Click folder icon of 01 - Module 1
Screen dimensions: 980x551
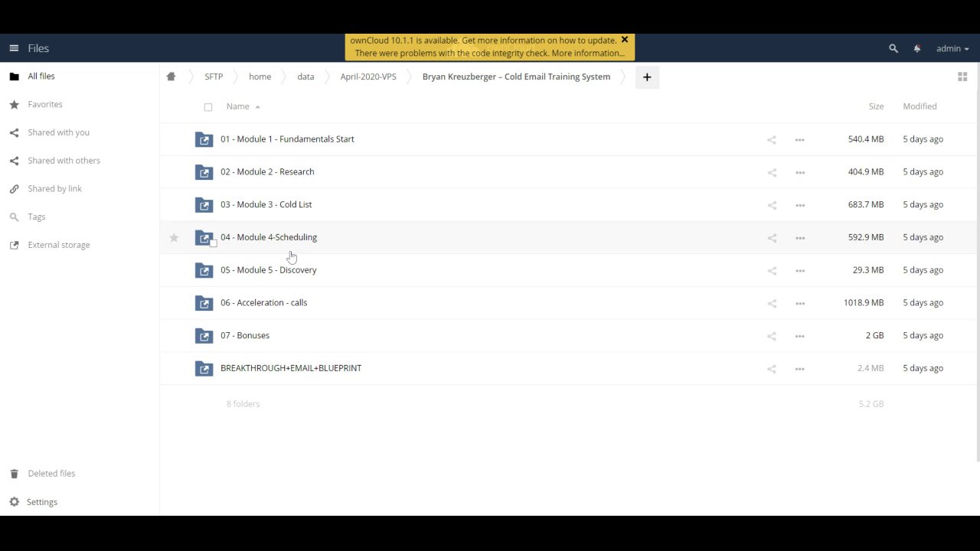(204, 139)
